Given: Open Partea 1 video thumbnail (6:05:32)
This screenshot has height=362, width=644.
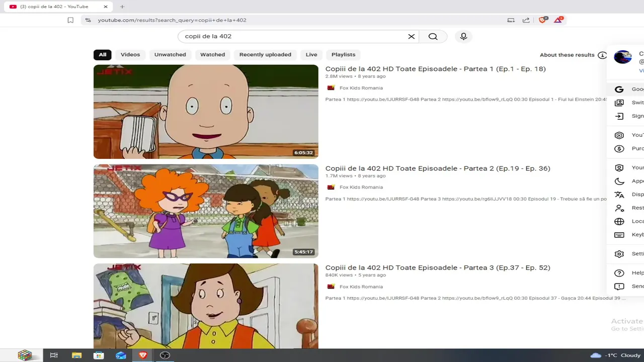Looking at the screenshot, I should 206,112.
